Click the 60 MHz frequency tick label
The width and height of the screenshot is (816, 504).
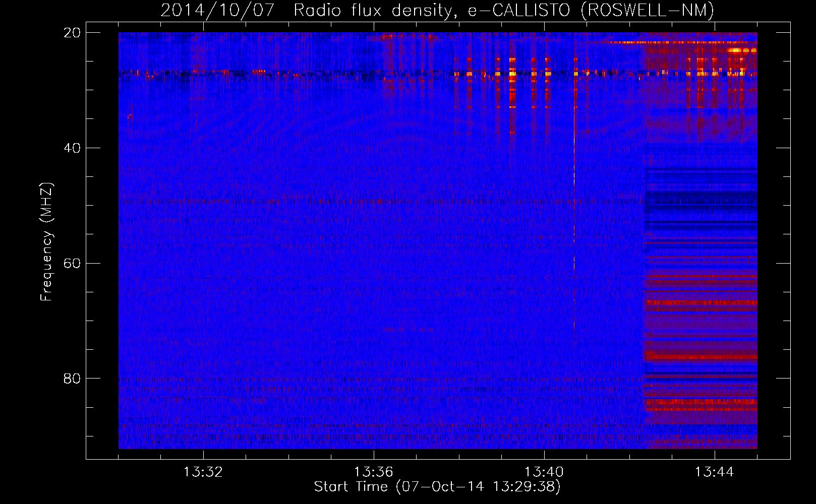[72, 264]
